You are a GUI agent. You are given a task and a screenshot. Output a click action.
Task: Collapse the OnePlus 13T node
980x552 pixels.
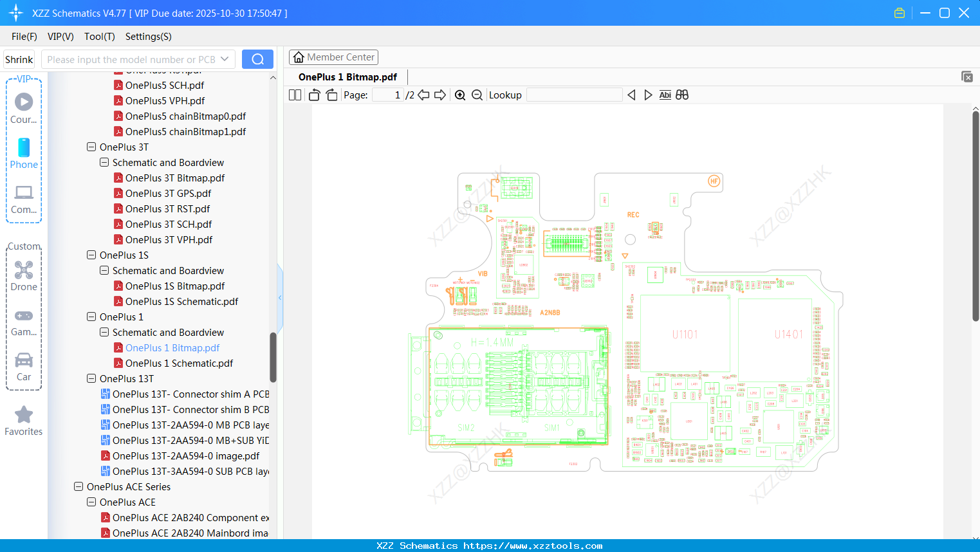pos(91,378)
